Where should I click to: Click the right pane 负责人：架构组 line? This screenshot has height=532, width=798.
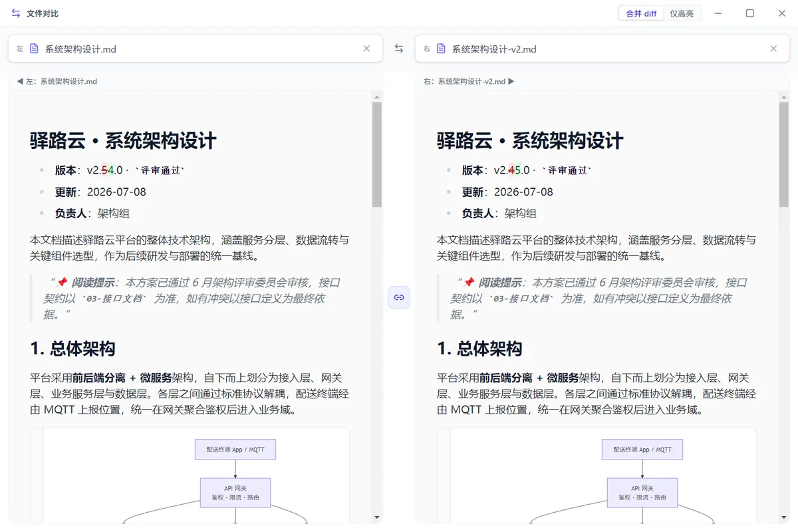pos(499,213)
